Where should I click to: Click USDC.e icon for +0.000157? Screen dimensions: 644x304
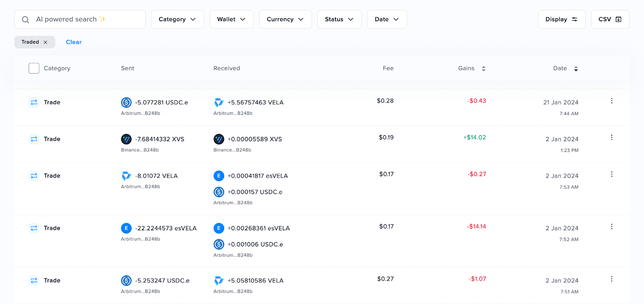point(219,192)
